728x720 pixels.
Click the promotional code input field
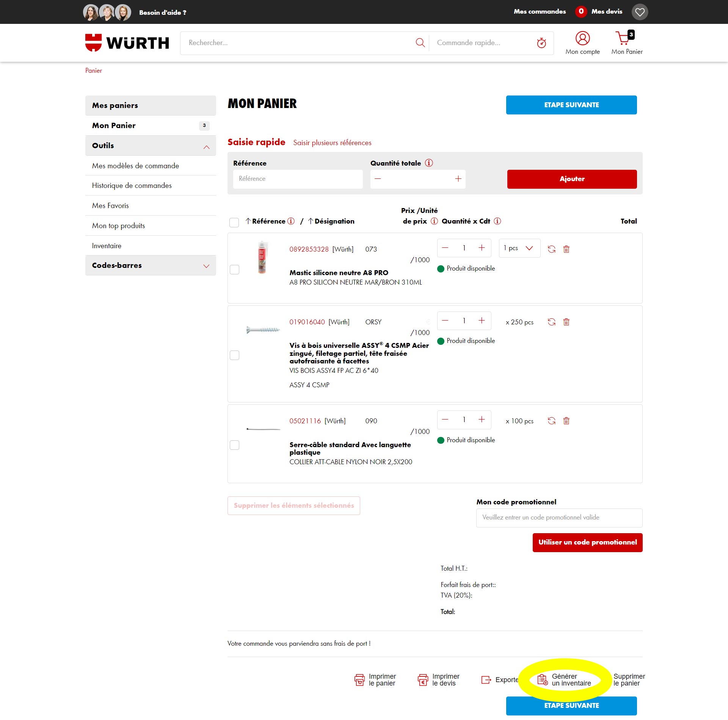coord(559,518)
